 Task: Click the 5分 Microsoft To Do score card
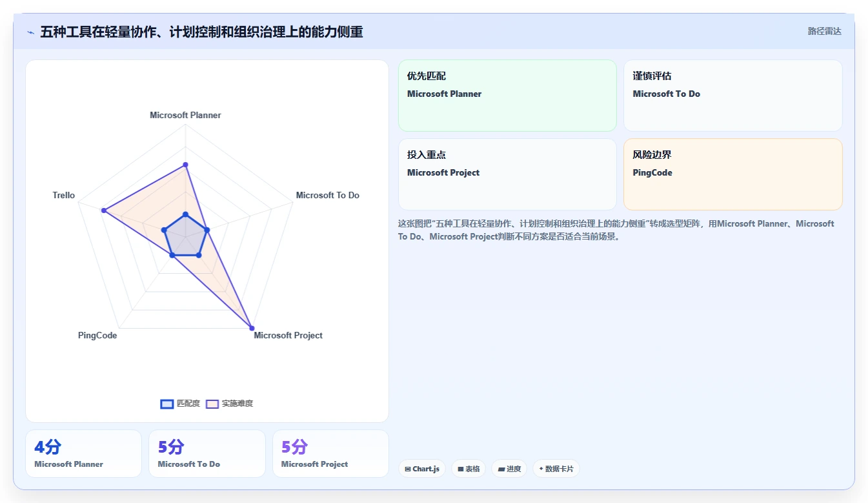tap(207, 453)
